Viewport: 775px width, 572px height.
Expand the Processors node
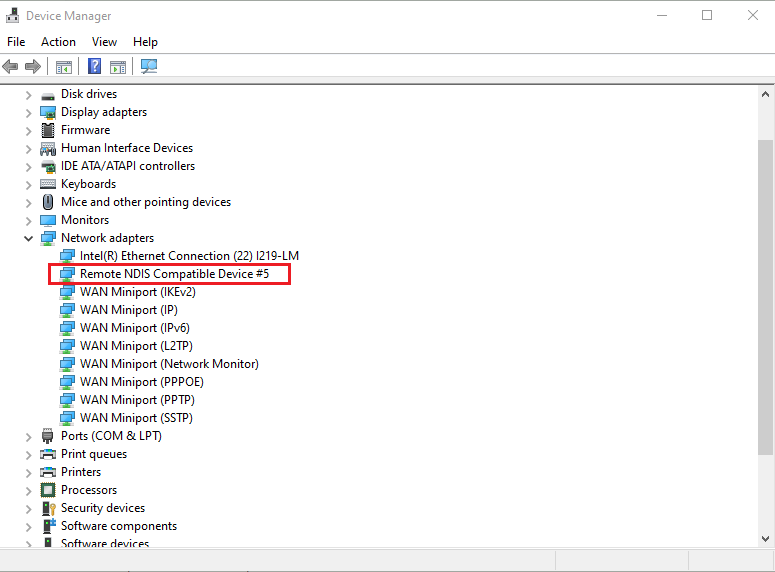pos(28,491)
